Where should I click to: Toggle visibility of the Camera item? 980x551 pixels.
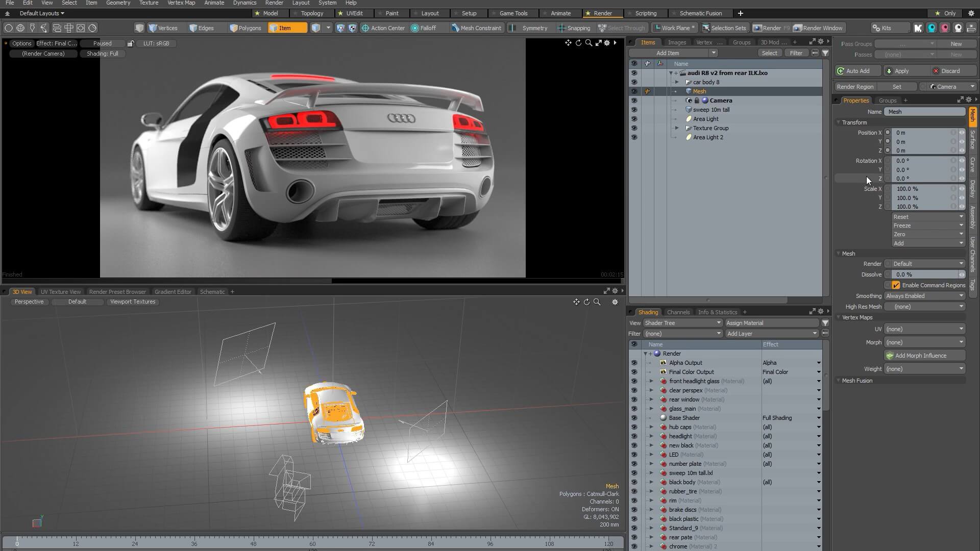[634, 101]
